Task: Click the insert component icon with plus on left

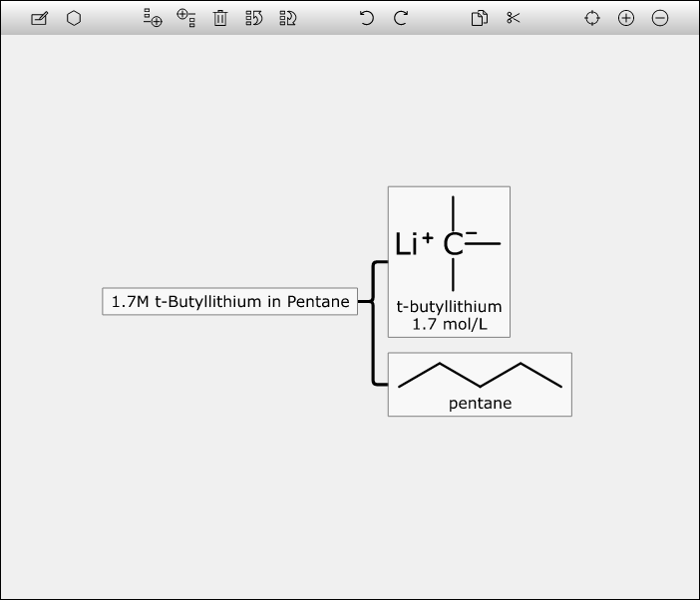Action: (185, 18)
